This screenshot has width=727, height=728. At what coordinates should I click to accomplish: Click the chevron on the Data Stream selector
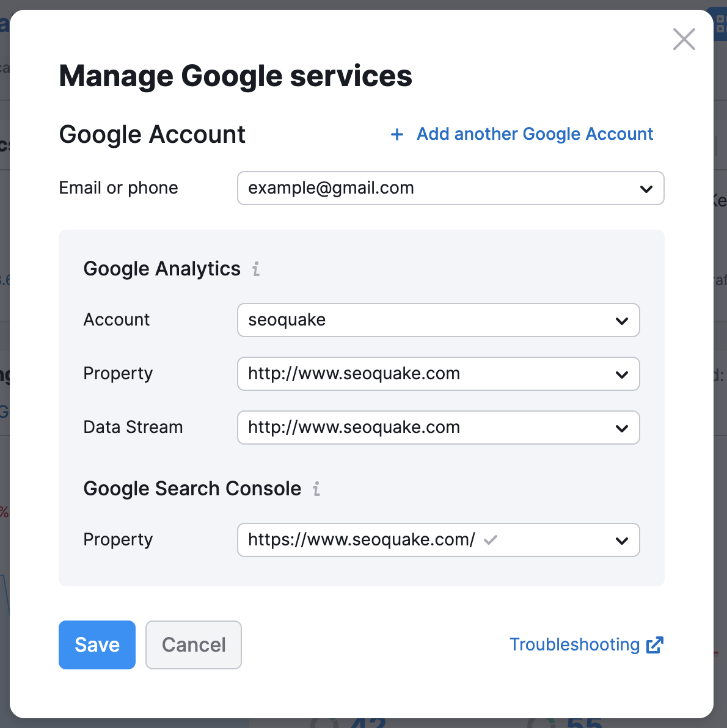(622, 428)
